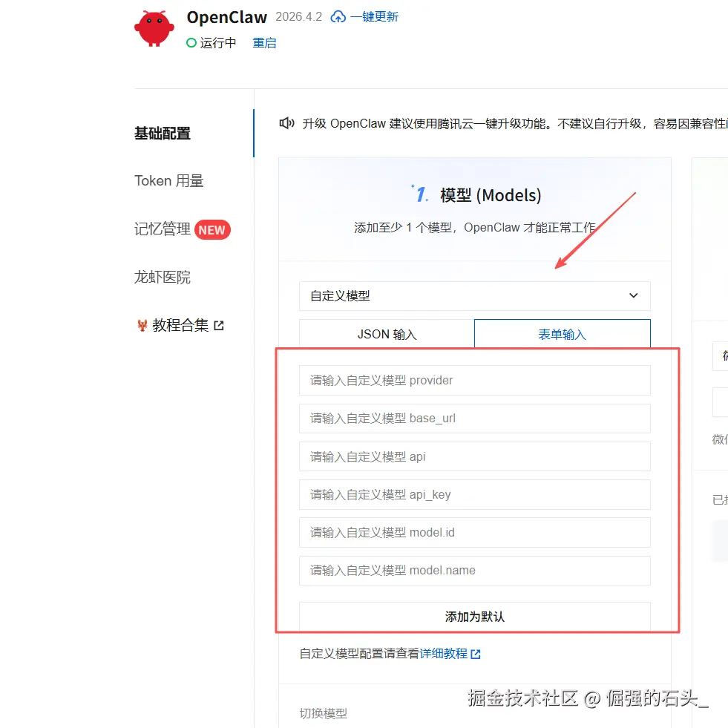Viewport: 728px width, 728px height.
Task: Click the red NEW badge
Action: click(212, 230)
